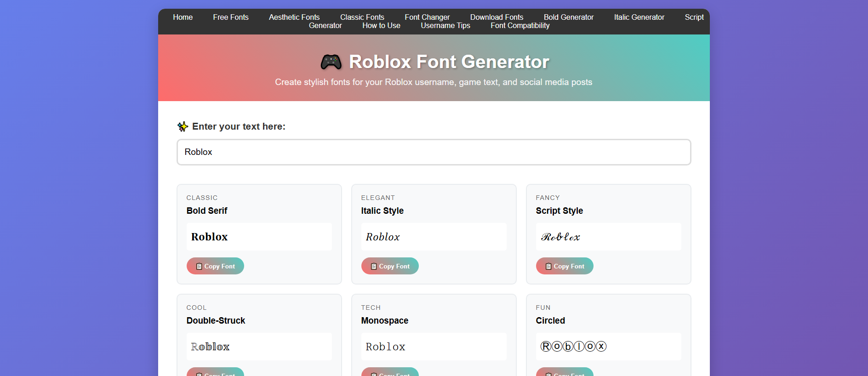
Task: Visit the Italic Generator page
Action: point(639,17)
